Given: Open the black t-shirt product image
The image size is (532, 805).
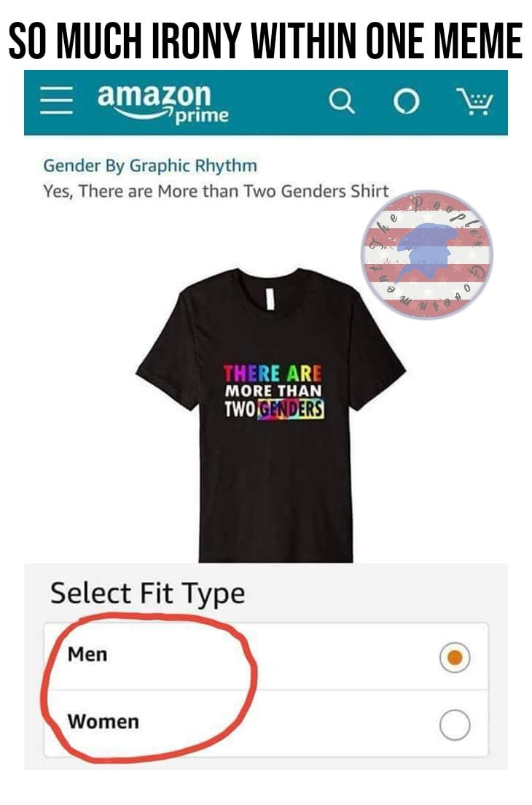Looking at the screenshot, I should point(271,415).
